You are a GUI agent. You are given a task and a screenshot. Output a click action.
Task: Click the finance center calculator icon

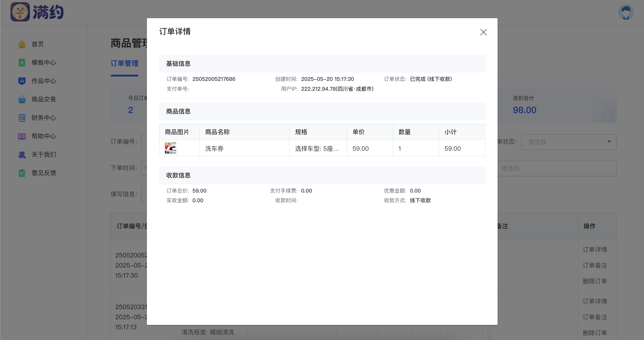pyautogui.click(x=22, y=118)
